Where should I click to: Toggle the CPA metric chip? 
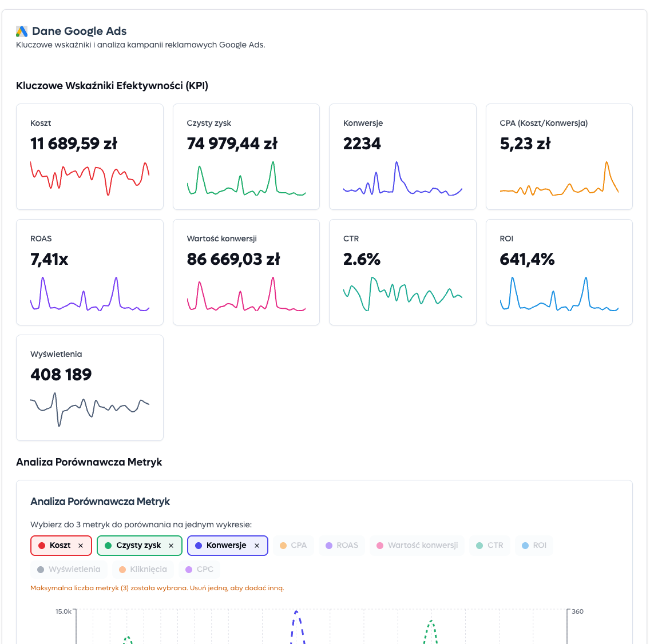(293, 546)
